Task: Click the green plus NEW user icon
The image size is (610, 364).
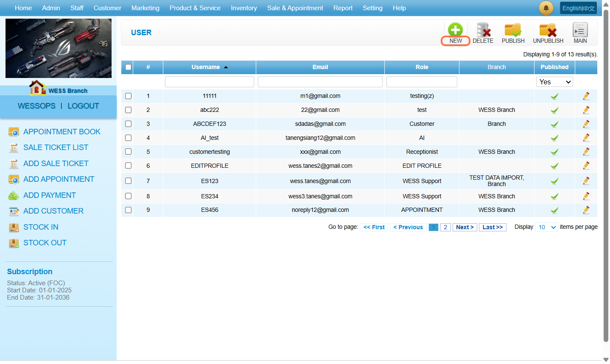Action: 455,30
